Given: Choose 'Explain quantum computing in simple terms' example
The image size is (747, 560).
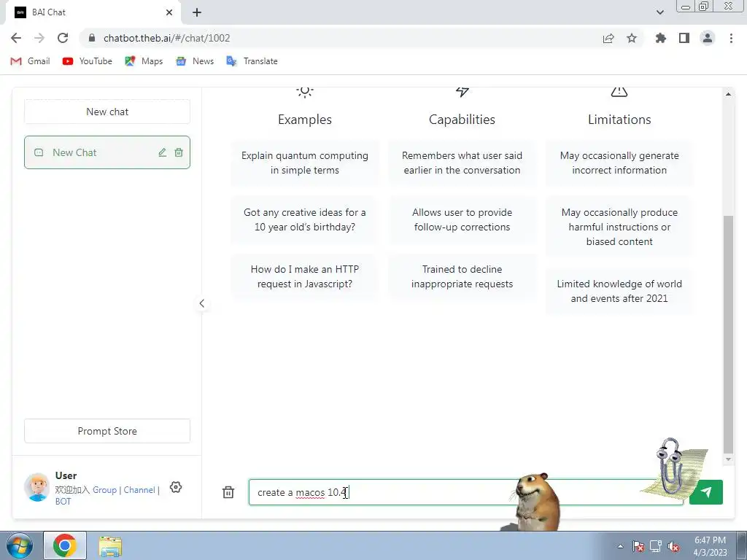Looking at the screenshot, I should click(305, 163).
